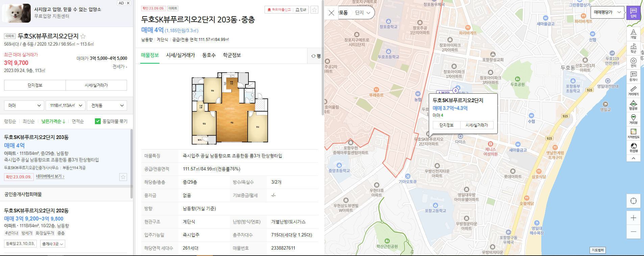Zoom out the map with minus button
Viewport: 644px width, 256px height.
(x=634, y=232)
